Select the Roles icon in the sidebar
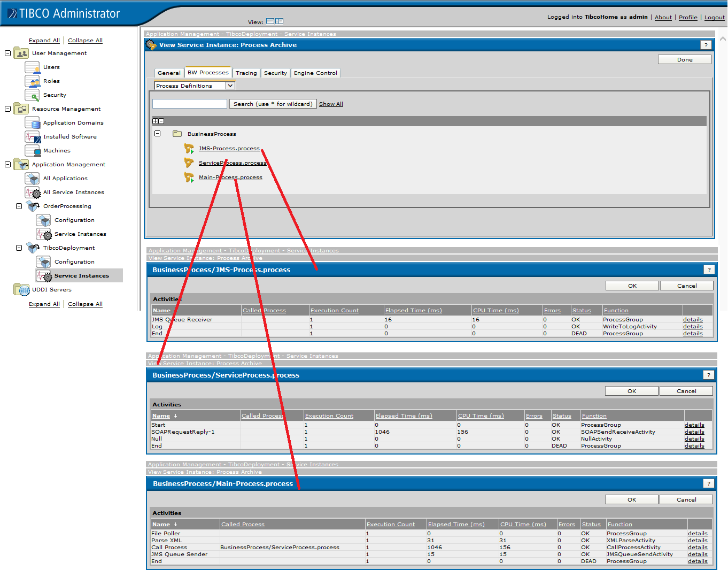728x585 pixels. [32, 81]
